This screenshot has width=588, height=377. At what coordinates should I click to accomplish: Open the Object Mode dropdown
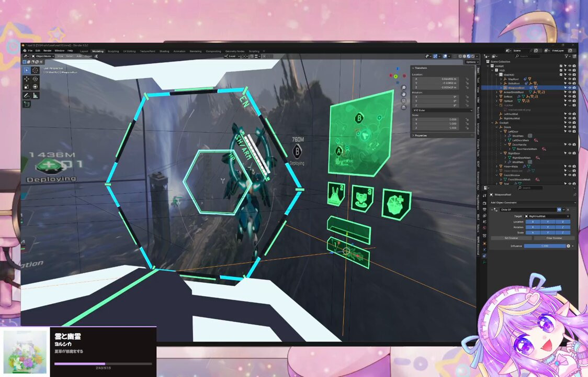43,57
